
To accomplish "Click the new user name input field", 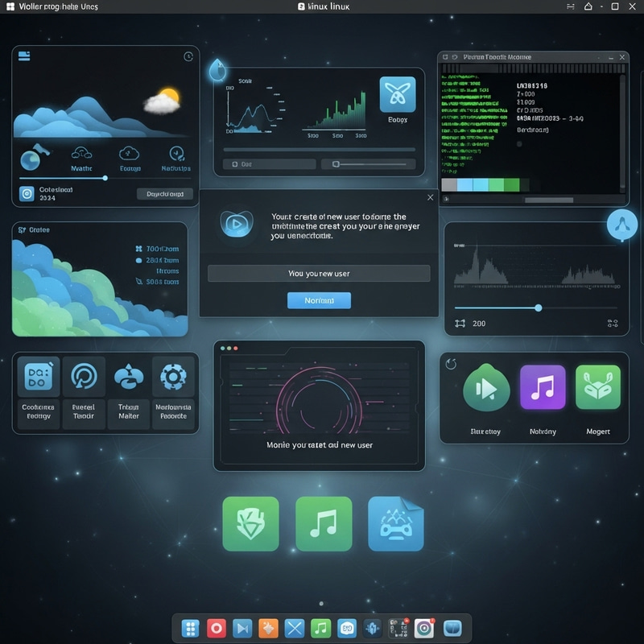I will pos(320,274).
